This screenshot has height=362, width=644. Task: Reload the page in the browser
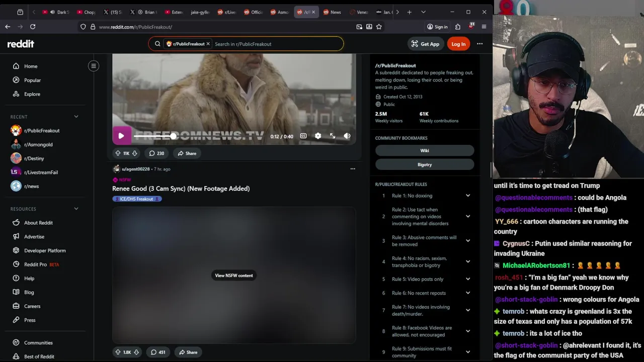[x=33, y=27]
